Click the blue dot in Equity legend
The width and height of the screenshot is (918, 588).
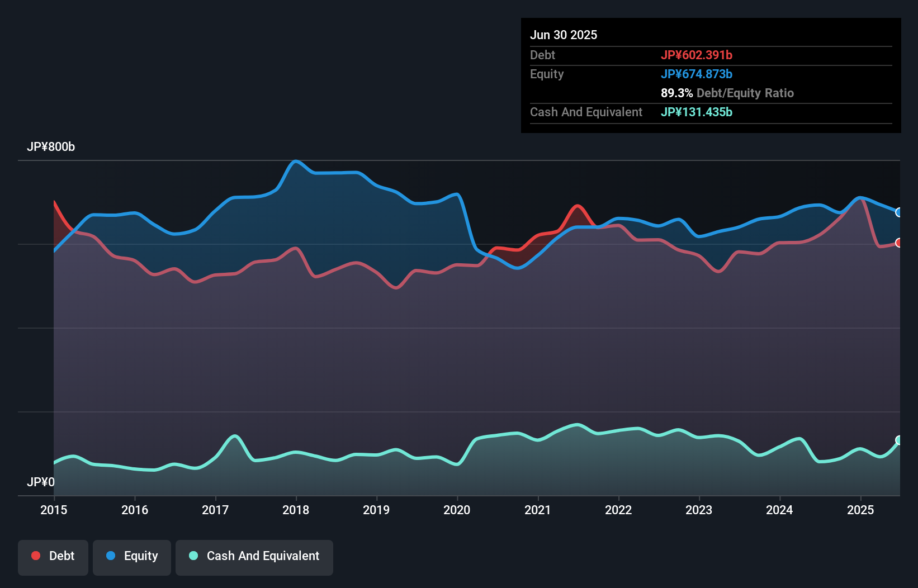tap(111, 556)
